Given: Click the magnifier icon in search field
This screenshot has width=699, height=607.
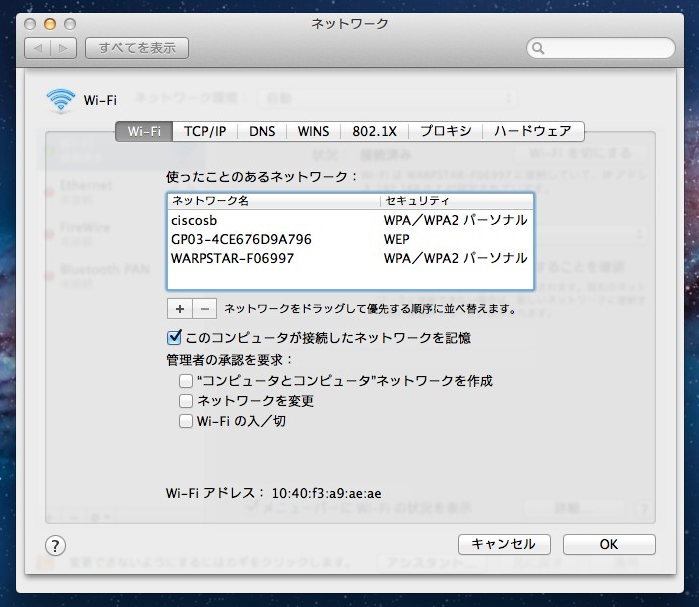Looking at the screenshot, I should [x=539, y=48].
